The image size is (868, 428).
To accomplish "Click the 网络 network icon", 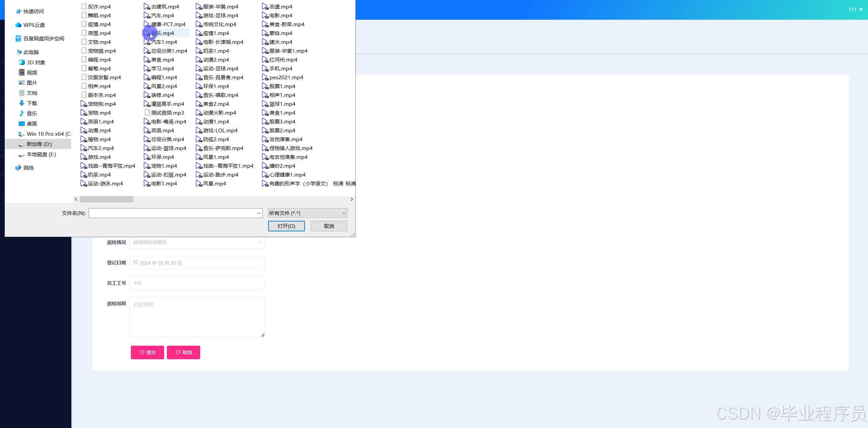I will point(18,168).
